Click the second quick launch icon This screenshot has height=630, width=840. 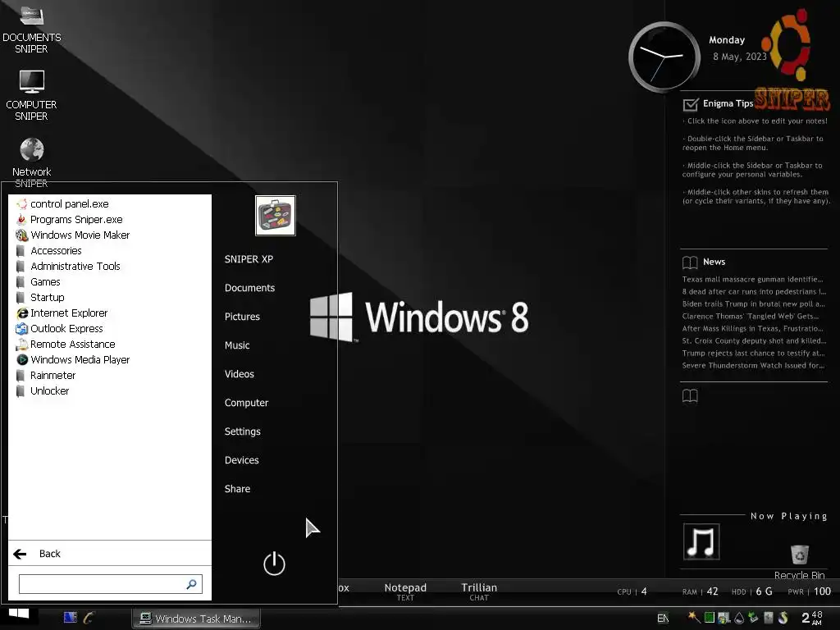point(89,618)
